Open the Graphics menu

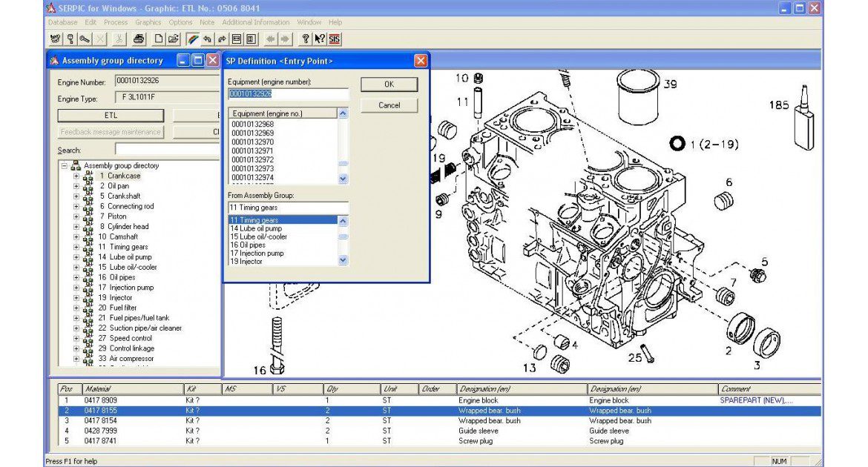coord(148,22)
